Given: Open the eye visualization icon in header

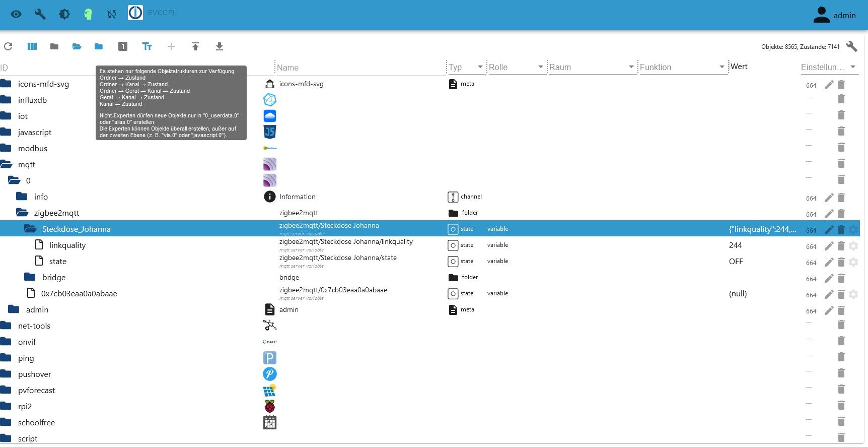Looking at the screenshot, I should coord(16,14).
